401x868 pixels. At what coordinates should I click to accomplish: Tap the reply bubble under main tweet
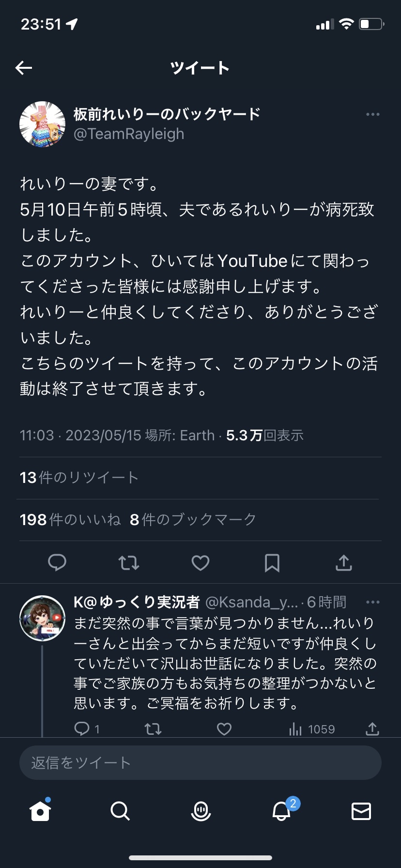click(57, 562)
